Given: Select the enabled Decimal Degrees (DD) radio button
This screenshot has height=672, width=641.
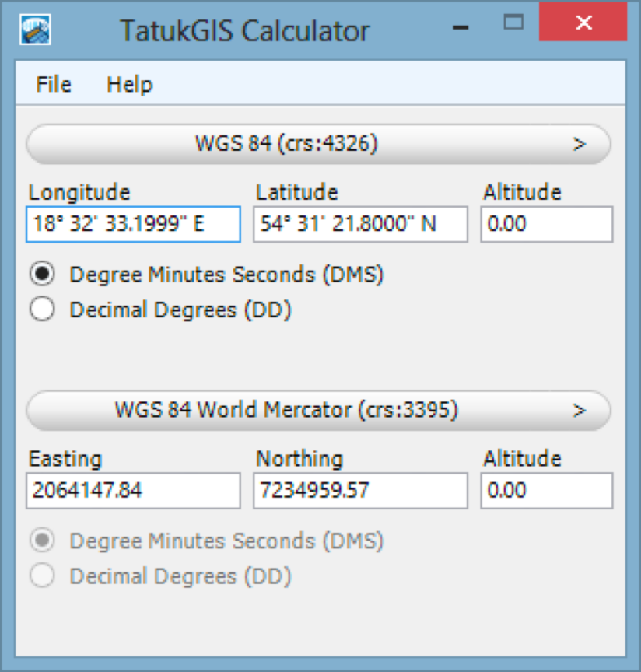Looking at the screenshot, I should coord(42,309).
